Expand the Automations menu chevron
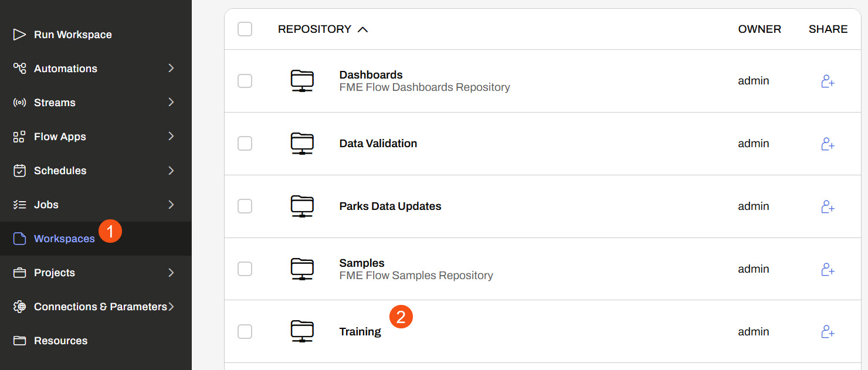This screenshot has height=370, width=868. [171, 69]
